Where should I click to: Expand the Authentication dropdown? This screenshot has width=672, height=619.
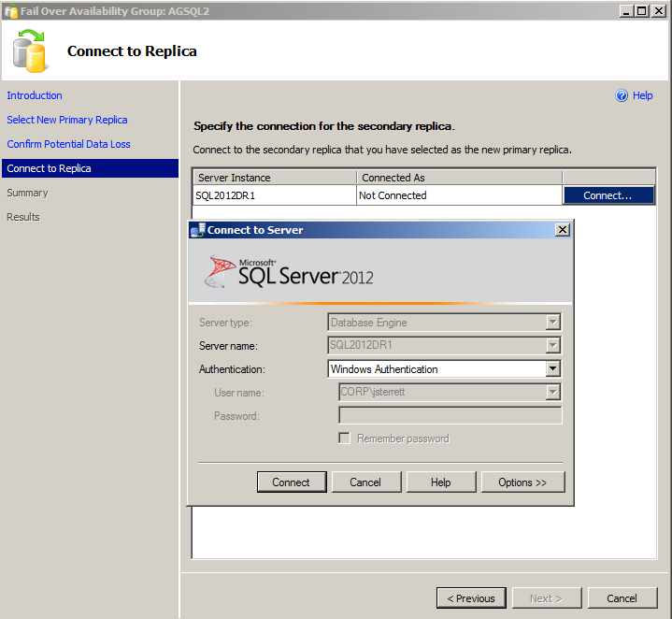pyautogui.click(x=553, y=368)
